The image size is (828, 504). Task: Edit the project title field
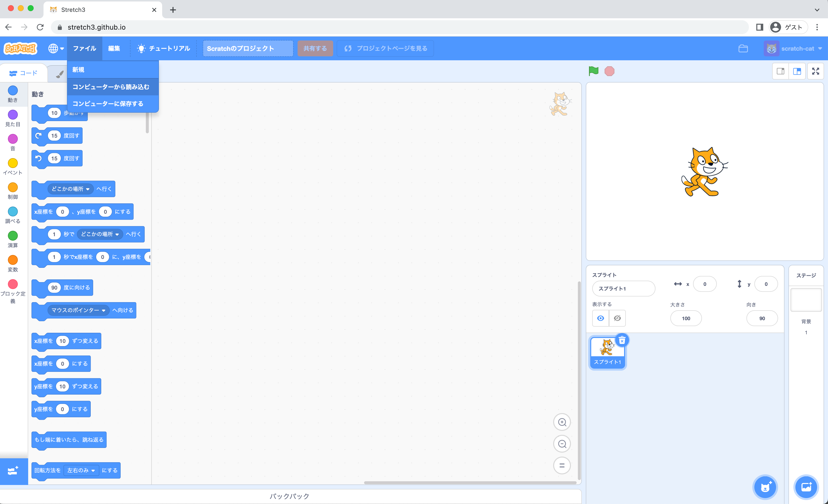[248, 48]
